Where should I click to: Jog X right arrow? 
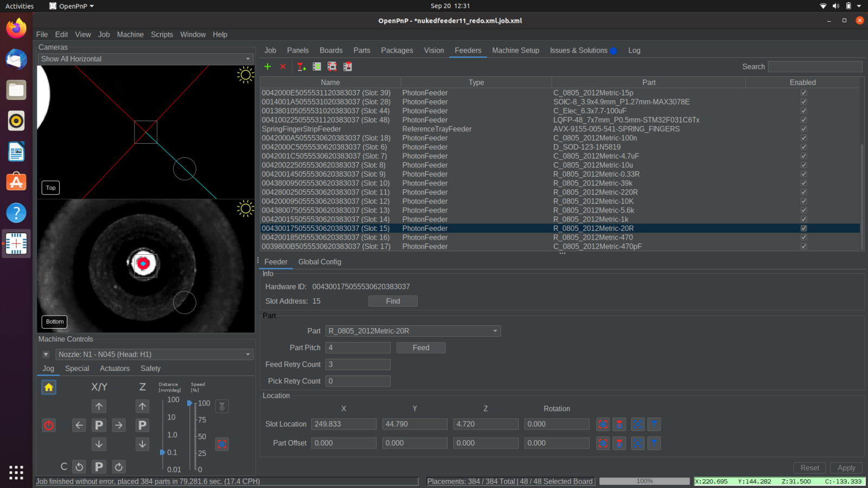coord(119,425)
